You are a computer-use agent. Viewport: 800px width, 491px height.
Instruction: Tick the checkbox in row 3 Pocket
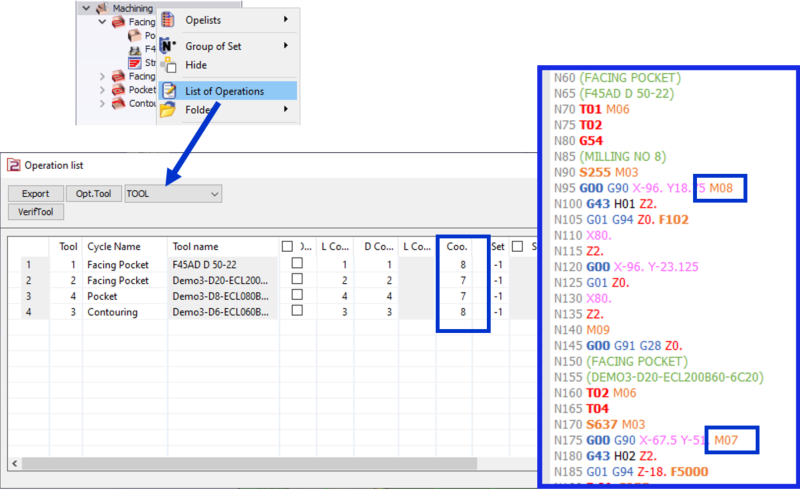click(x=295, y=296)
